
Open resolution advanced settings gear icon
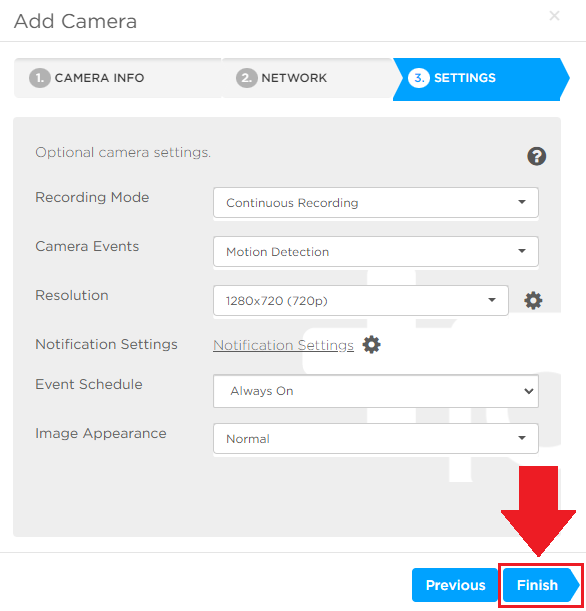pos(533,300)
